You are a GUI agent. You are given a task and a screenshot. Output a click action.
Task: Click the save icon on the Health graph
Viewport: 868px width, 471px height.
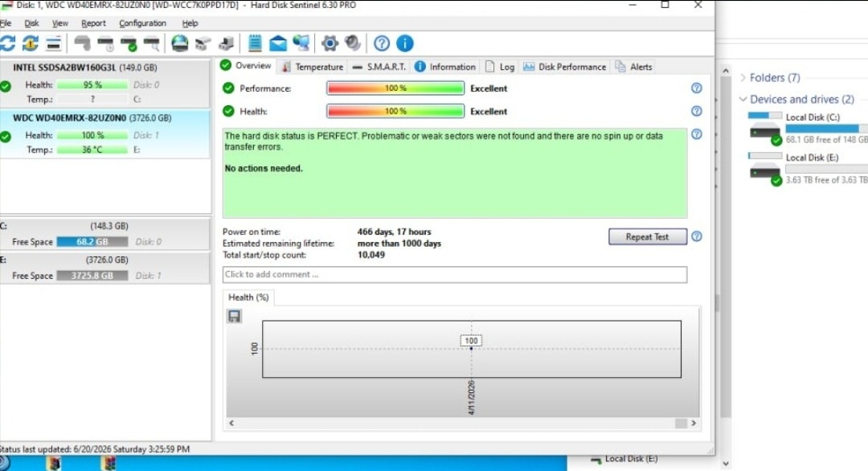pos(234,316)
